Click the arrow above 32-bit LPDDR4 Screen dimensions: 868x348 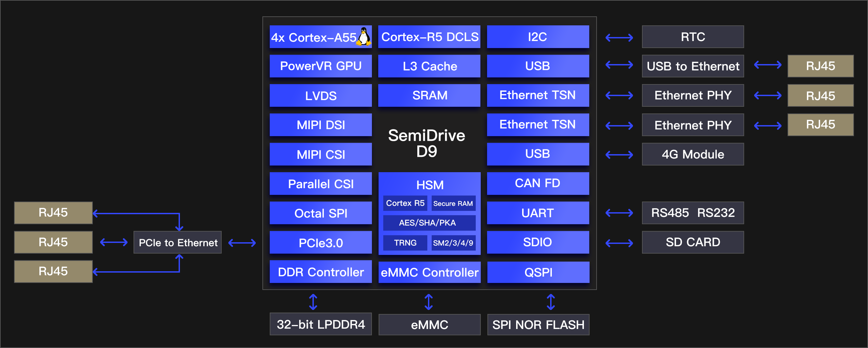click(x=313, y=302)
